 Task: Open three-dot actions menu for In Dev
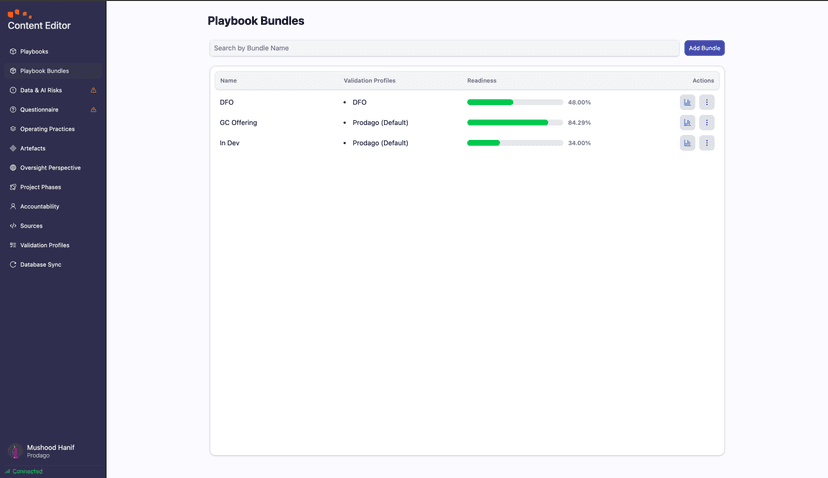point(707,143)
